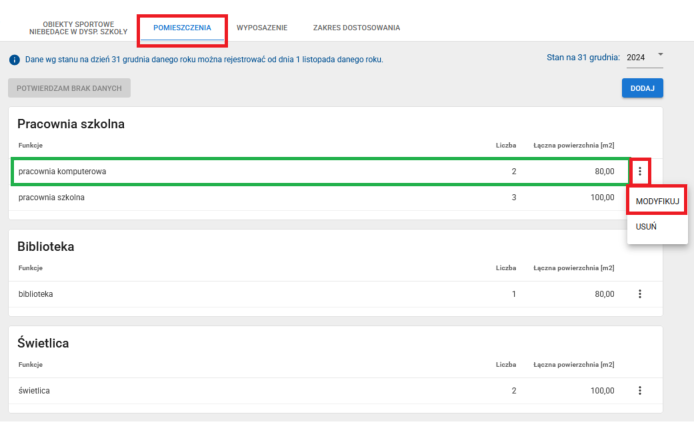Image resolution: width=694 pixels, height=422 pixels.
Task: Click the 'biblioteka' function name in table
Action: (x=36, y=294)
